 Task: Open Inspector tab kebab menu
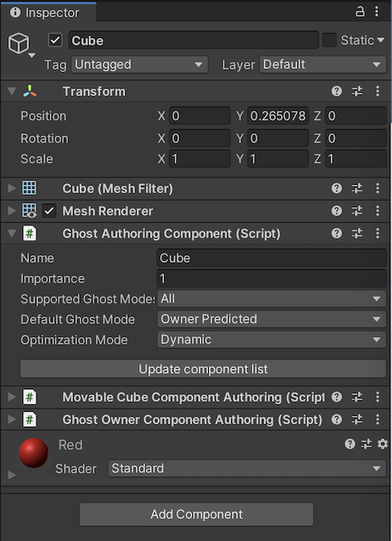tap(377, 12)
